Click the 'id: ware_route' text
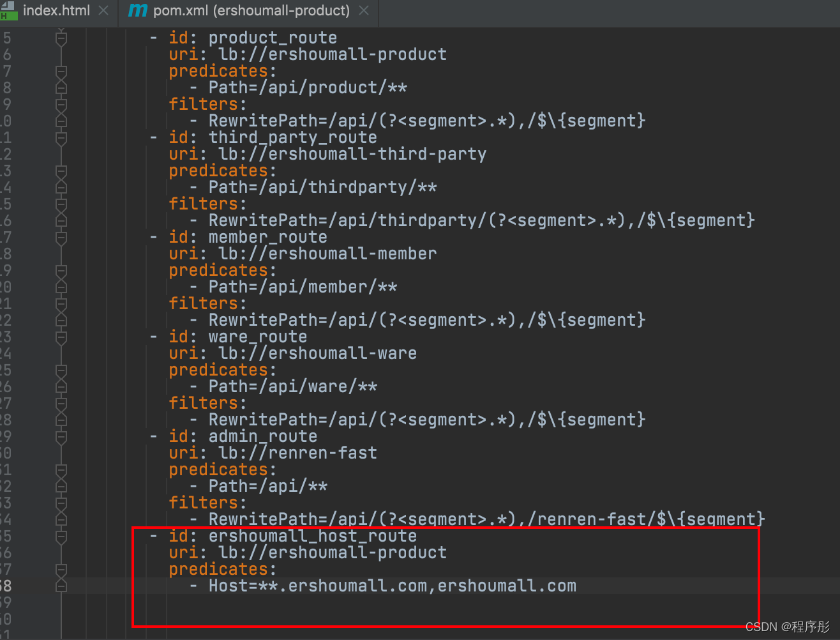The height and width of the screenshot is (640, 840). pyautogui.click(x=237, y=337)
